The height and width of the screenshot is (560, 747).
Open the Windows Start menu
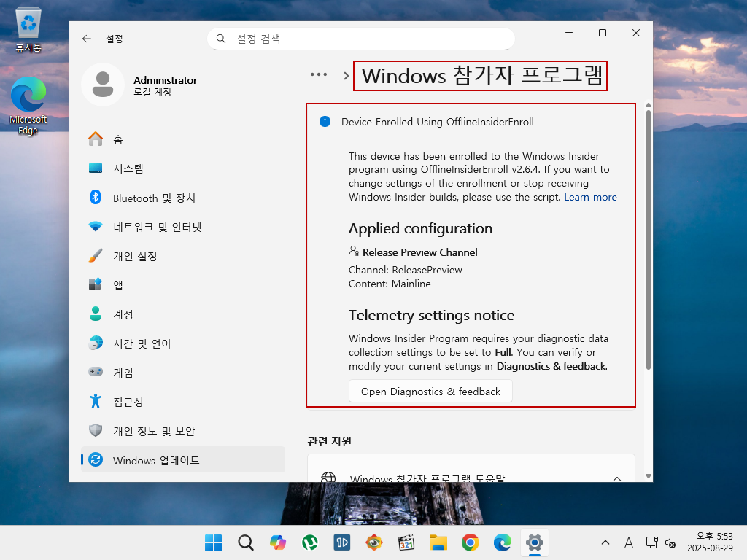(x=213, y=542)
